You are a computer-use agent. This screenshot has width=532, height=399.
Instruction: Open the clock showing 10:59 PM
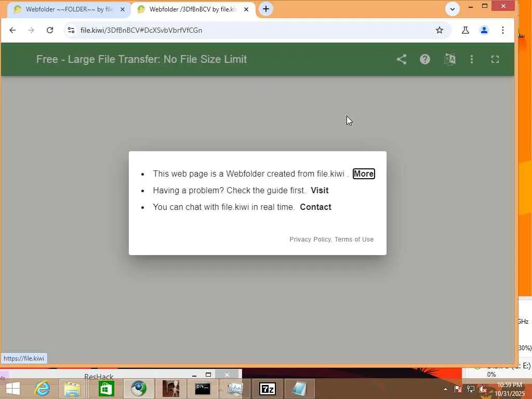(x=510, y=389)
